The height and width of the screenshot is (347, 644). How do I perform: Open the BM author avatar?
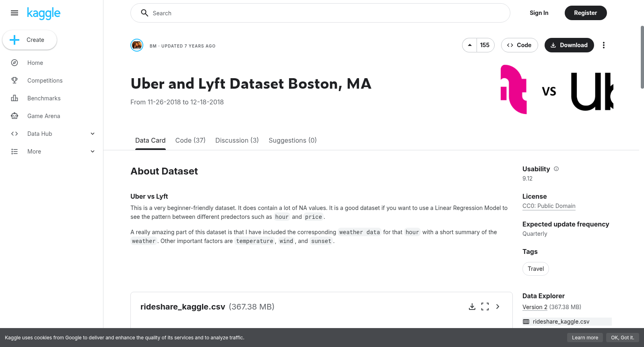(x=137, y=45)
